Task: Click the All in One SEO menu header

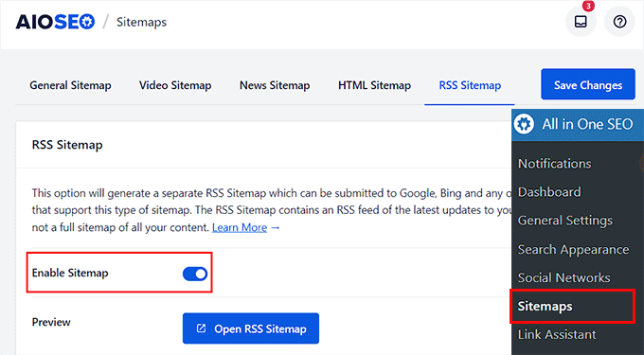Action: click(x=578, y=125)
